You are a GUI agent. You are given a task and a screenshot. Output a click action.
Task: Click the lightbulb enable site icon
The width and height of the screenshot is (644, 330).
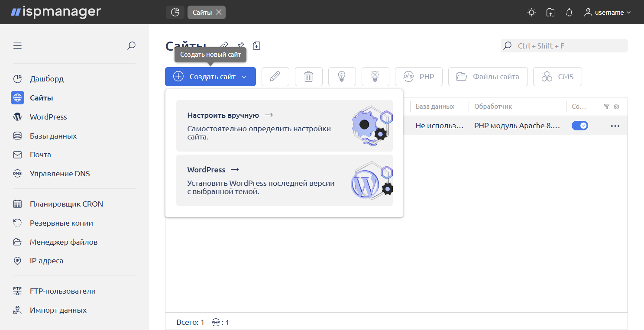(x=342, y=77)
